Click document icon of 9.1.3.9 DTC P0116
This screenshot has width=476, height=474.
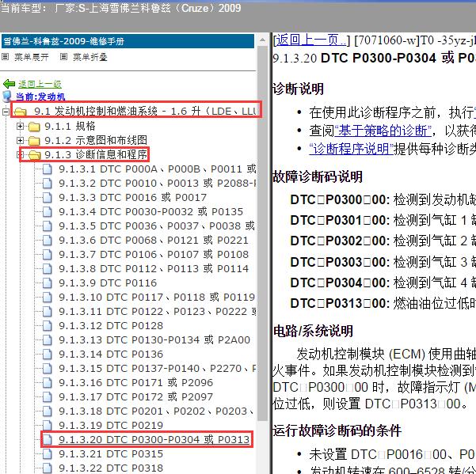[x=47, y=283]
